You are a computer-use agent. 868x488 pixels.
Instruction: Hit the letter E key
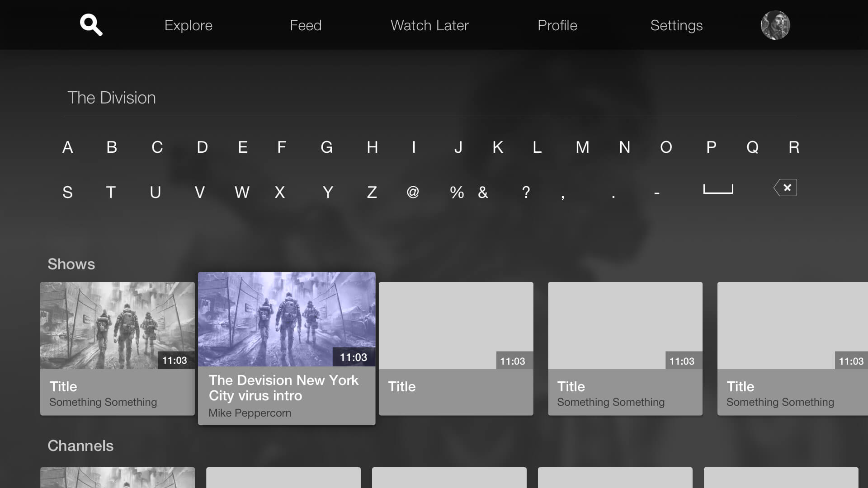point(243,147)
